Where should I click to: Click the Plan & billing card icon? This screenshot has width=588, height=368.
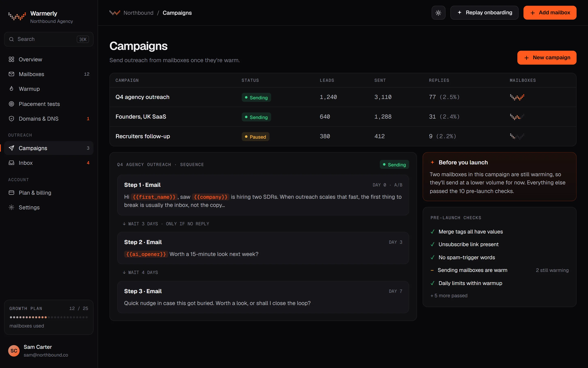(x=11, y=193)
